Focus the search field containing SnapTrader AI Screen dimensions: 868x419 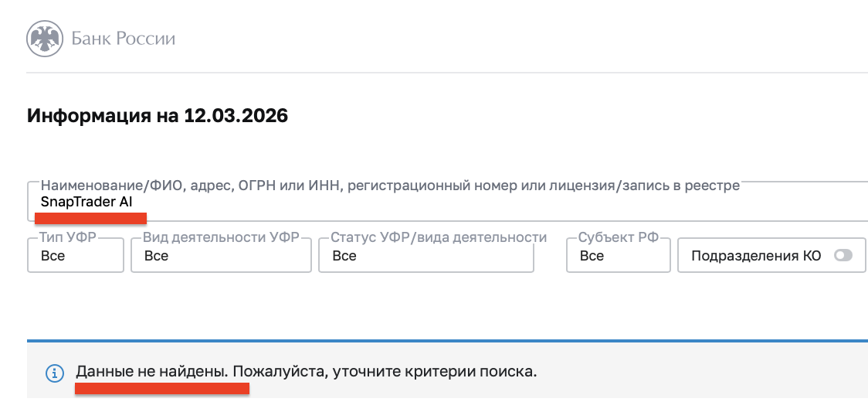click(x=448, y=203)
